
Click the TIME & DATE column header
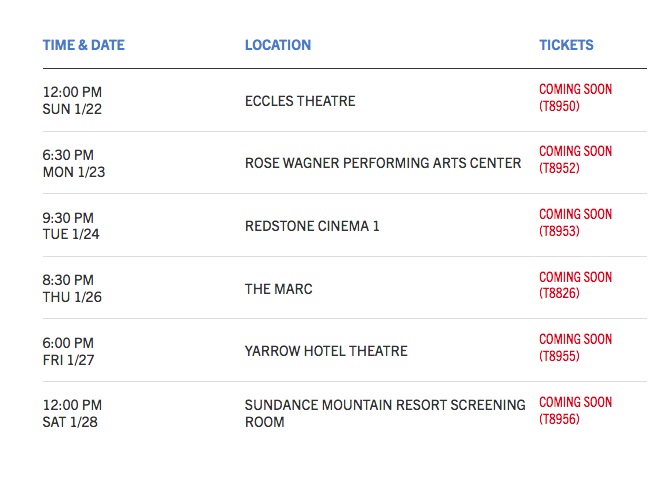[83, 45]
